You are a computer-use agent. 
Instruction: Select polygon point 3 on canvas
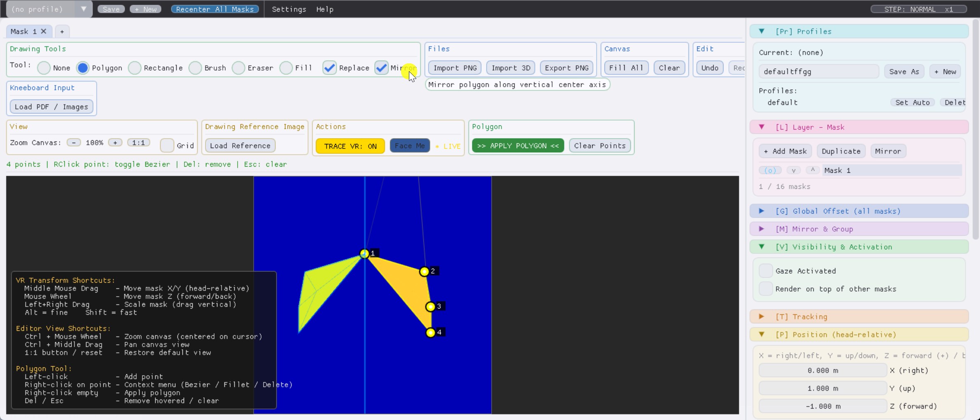430,306
